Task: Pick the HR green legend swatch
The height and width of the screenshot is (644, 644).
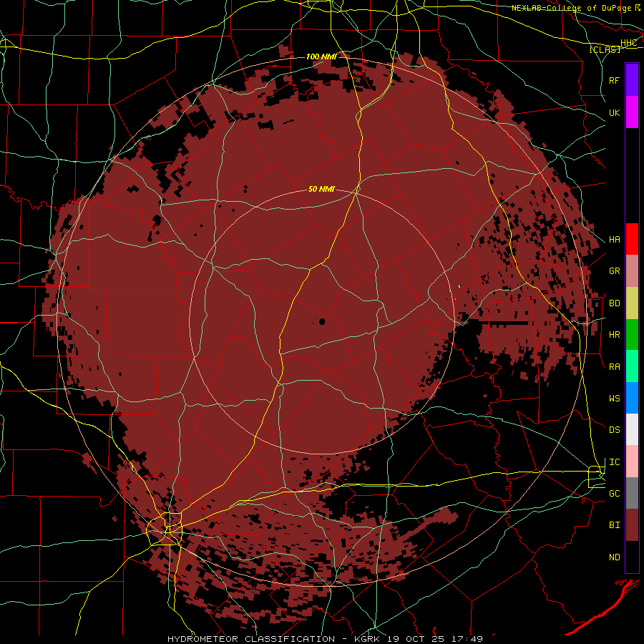Action: click(x=632, y=335)
